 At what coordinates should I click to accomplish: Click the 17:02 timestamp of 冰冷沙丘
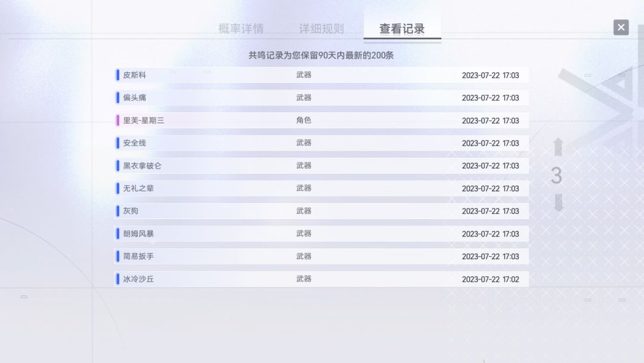(x=490, y=279)
